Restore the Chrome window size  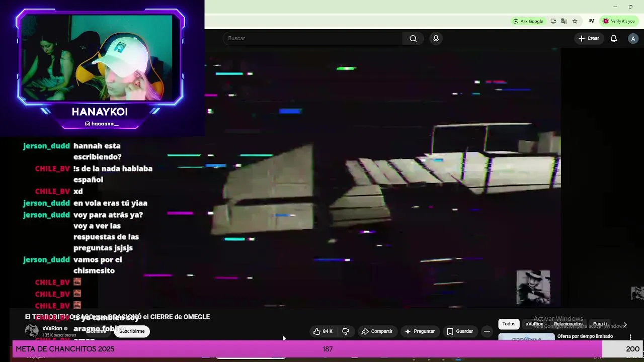(630, 7)
